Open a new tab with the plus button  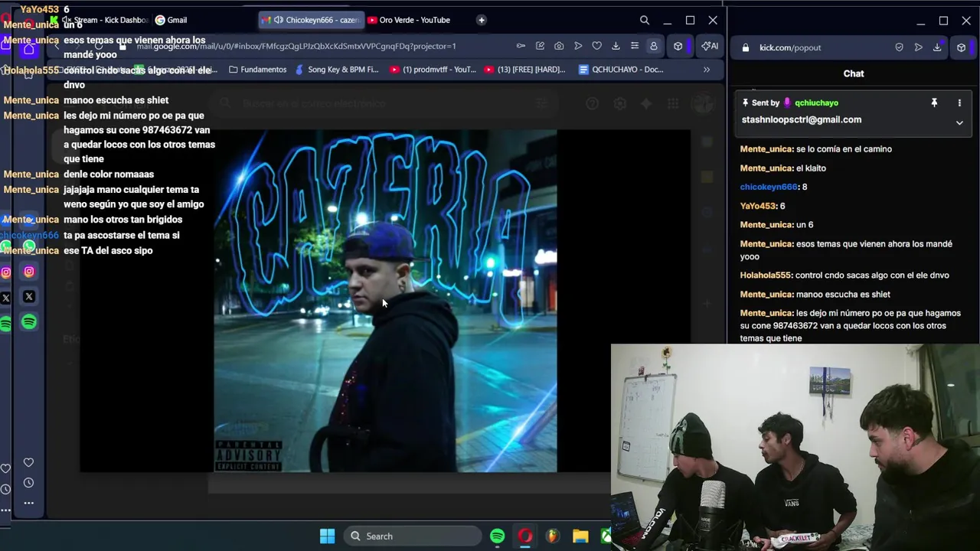pos(482,20)
